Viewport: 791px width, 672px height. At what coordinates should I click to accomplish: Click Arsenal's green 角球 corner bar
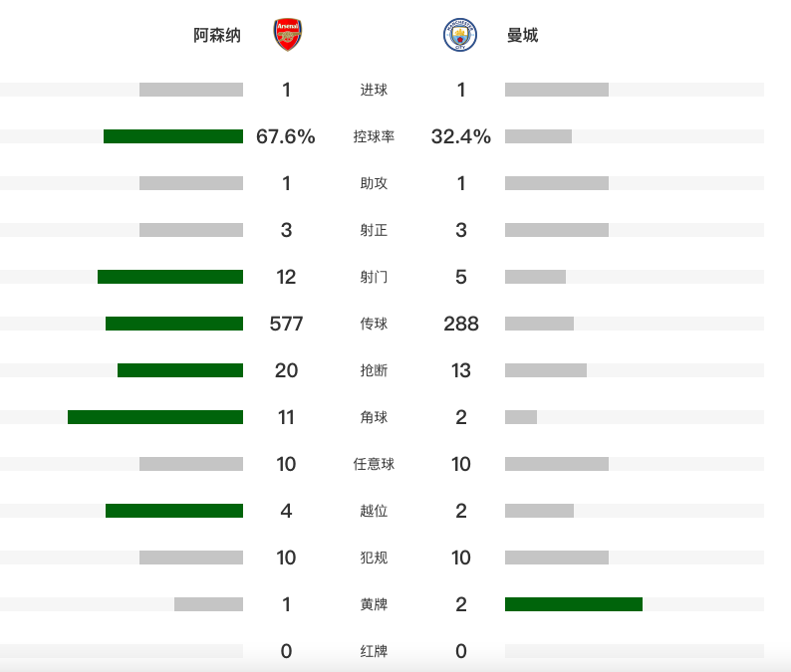click(x=155, y=417)
